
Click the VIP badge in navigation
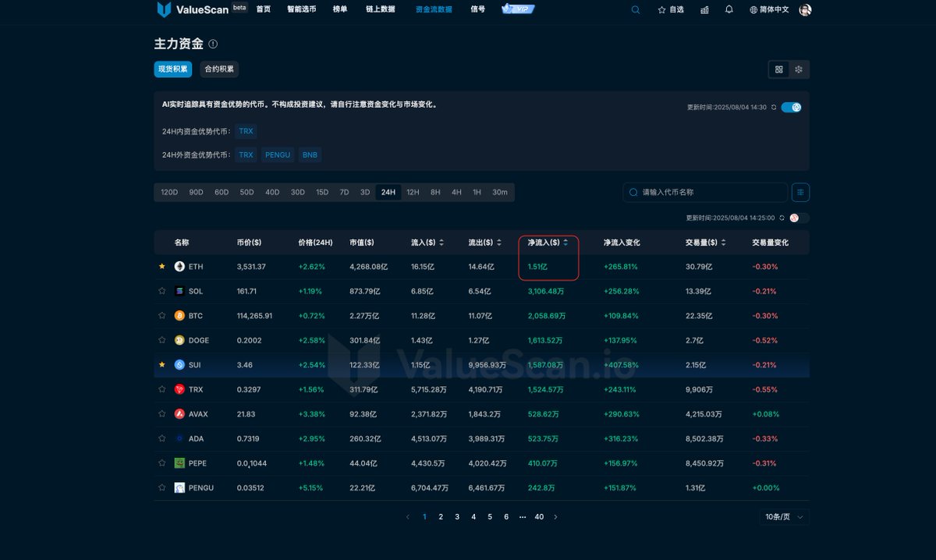(x=518, y=9)
